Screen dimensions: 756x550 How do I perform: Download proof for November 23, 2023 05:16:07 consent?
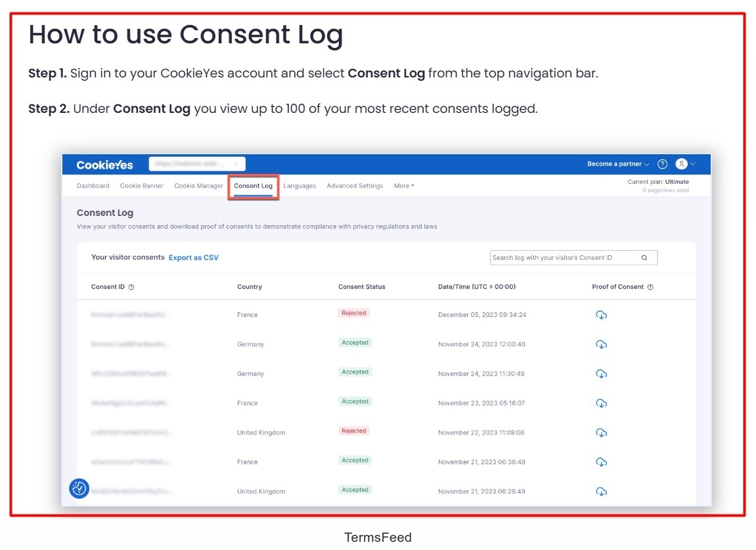(601, 403)
